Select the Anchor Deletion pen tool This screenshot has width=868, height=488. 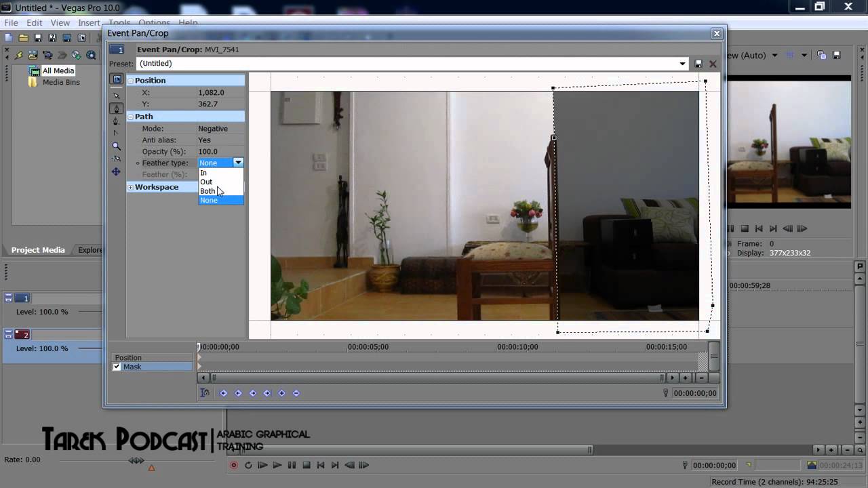(x=116, y=121)
